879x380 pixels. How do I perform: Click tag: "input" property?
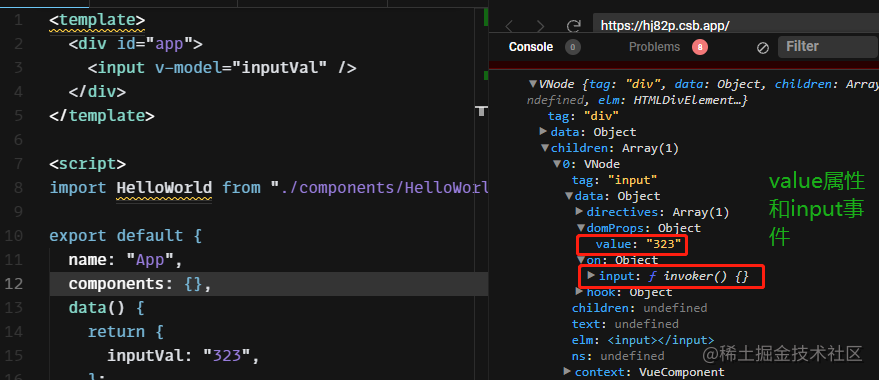[614, 180]
